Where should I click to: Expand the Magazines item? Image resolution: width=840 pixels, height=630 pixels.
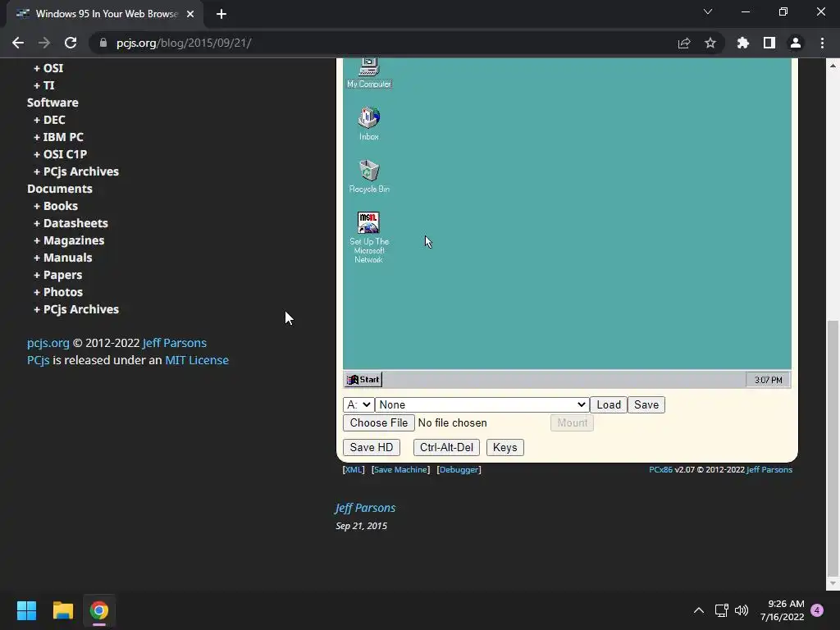point(69,240)
